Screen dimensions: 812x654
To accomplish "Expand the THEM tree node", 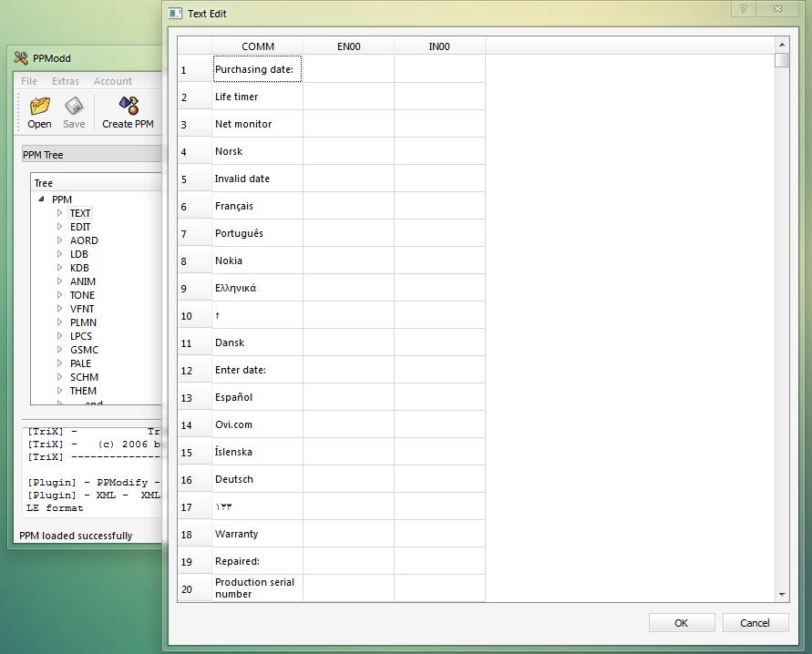I will tap(59, 390).
